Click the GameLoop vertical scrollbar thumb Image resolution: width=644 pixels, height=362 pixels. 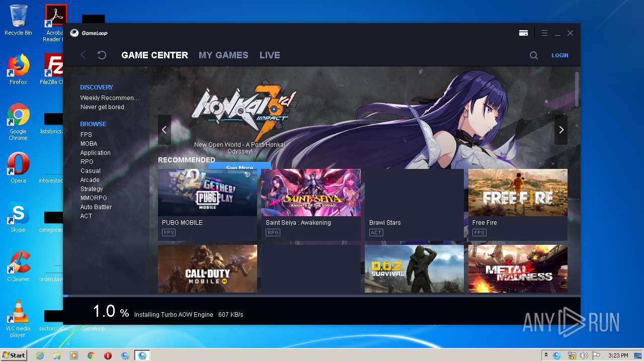coord(577,89)
